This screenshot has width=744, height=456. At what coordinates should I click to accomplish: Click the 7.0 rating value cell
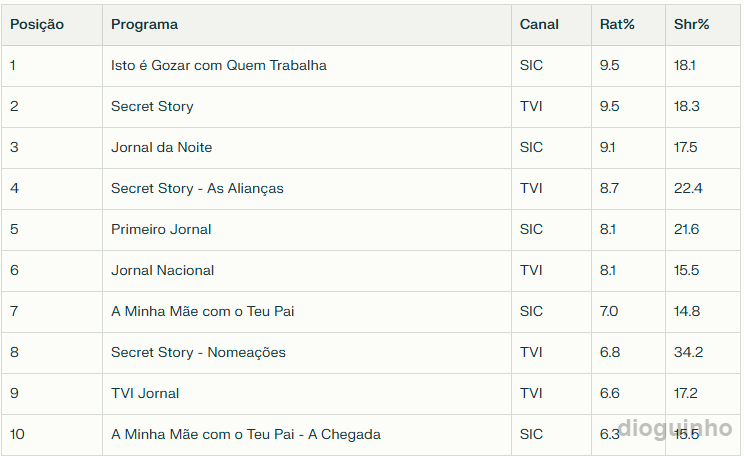click(609, 311)
